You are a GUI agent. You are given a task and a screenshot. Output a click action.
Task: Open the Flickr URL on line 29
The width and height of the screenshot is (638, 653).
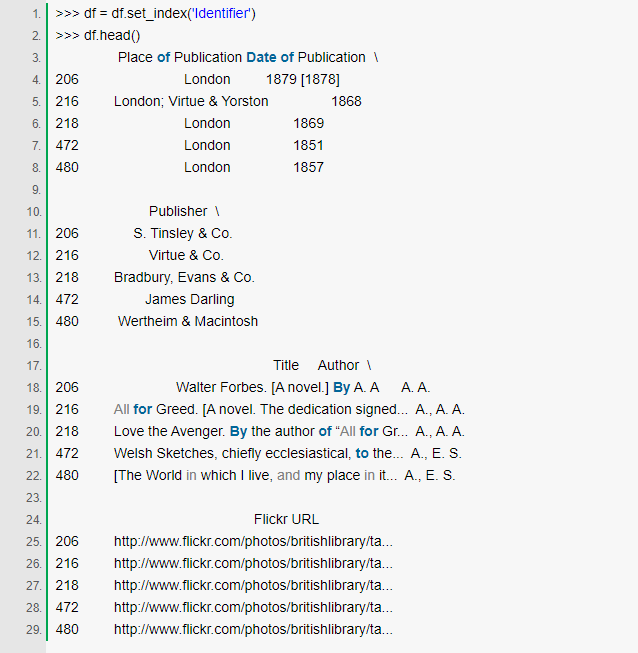(253, 629)
